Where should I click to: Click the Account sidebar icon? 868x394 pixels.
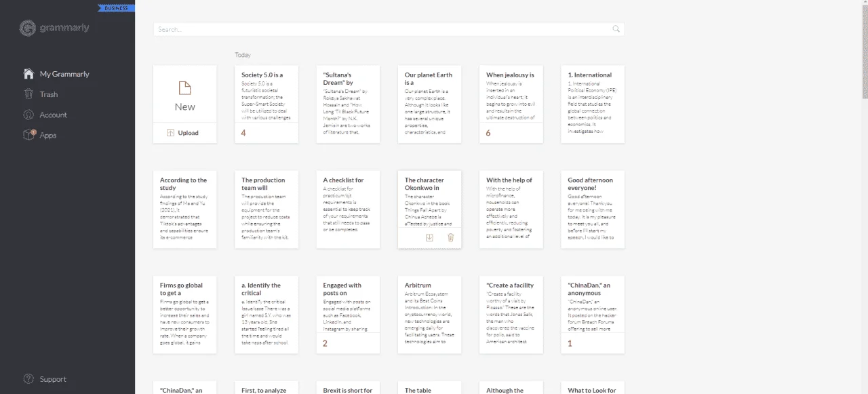pos(28,115)
